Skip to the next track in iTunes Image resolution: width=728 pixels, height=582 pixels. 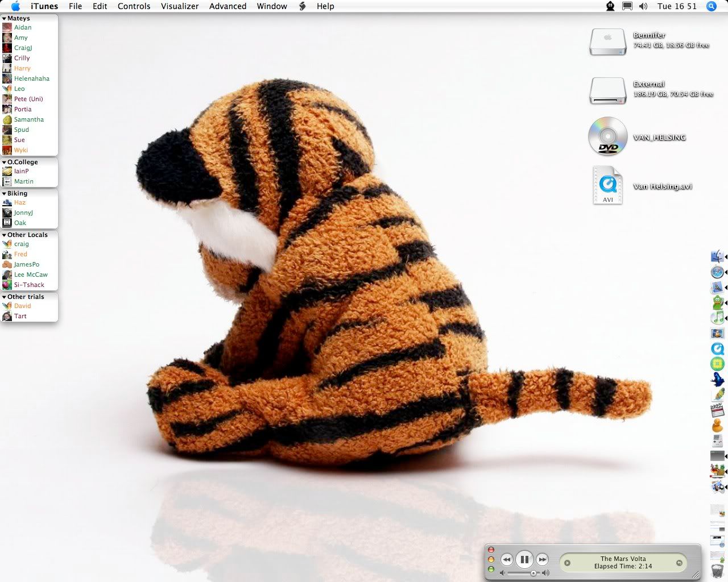click(543, 560)
